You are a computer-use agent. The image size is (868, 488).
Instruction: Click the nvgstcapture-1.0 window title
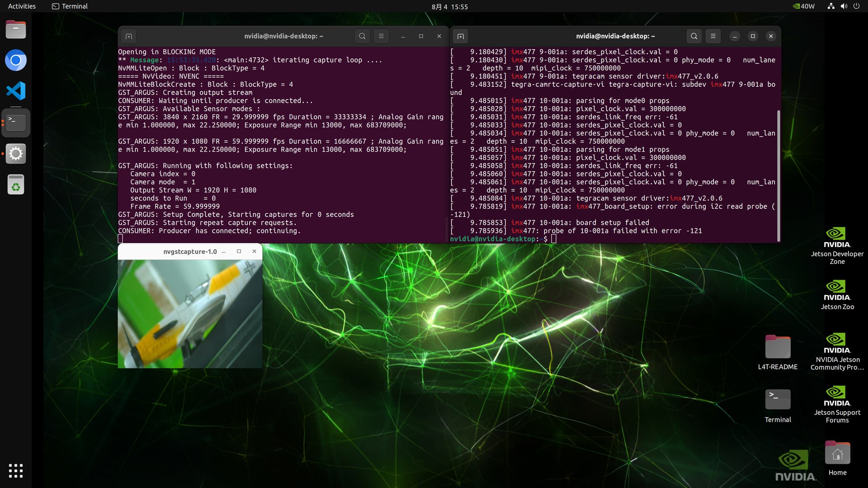point(190,252)
